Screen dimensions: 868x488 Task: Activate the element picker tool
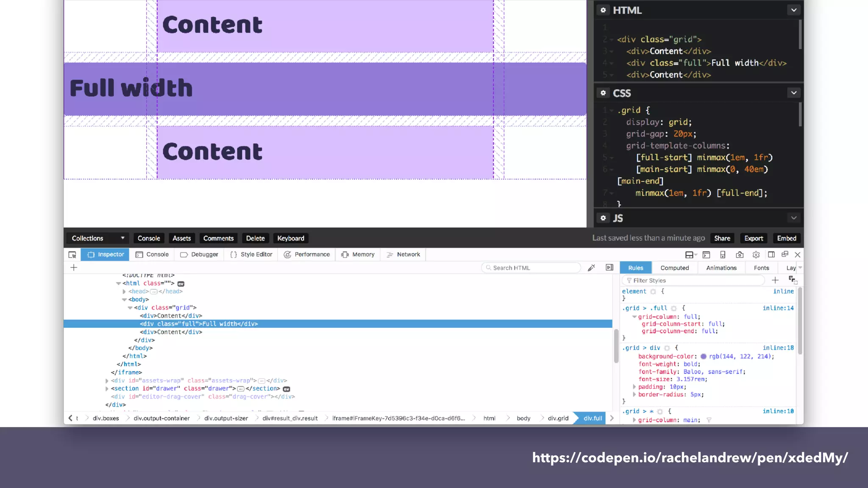[x=72, y=255]
